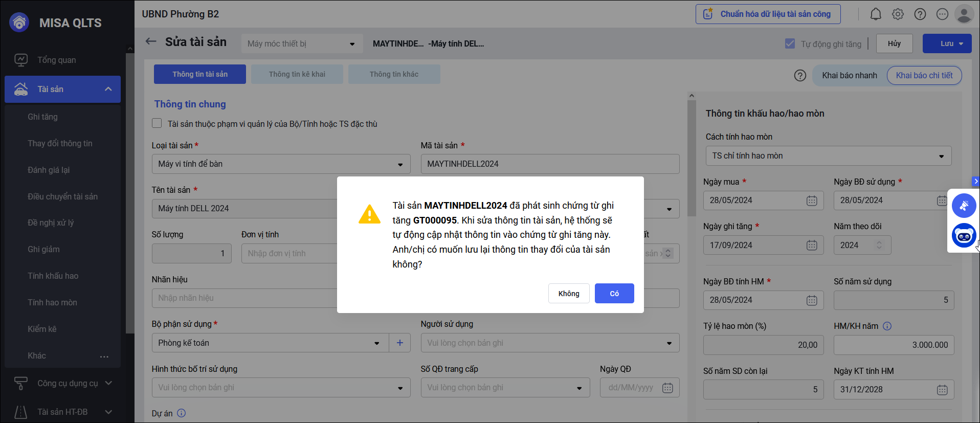Open Tính khấu hao in sidebar
The height and width of the screenshot is (423, 980).
coord(53,276)
